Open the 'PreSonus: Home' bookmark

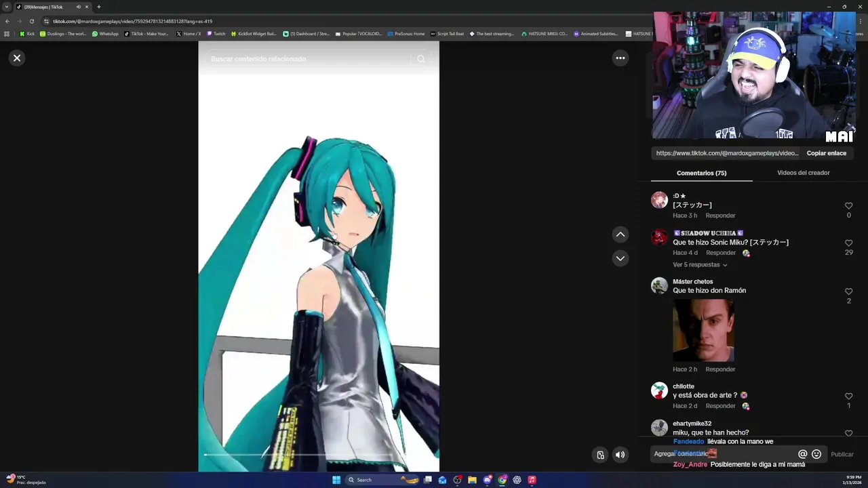tap(406, 34)
